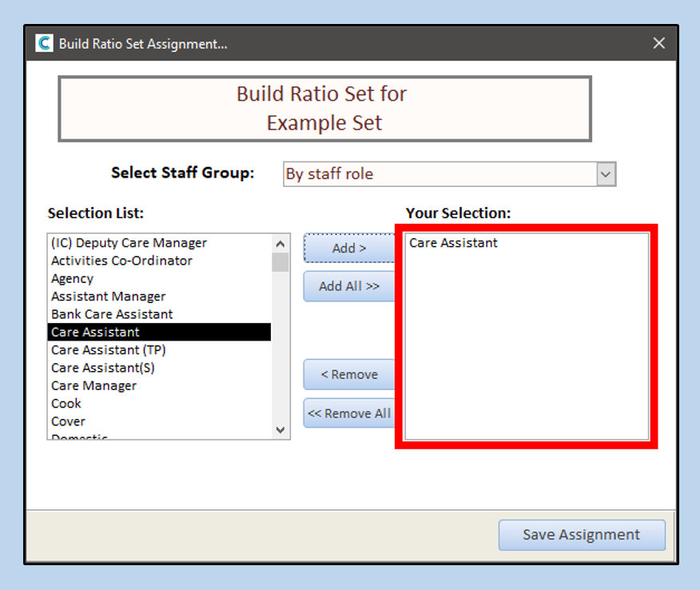Select (IC) Deputy Care Manager in list
Image resolution: width=700 pixels, height=590 pixels.
[x=129, y=243]
